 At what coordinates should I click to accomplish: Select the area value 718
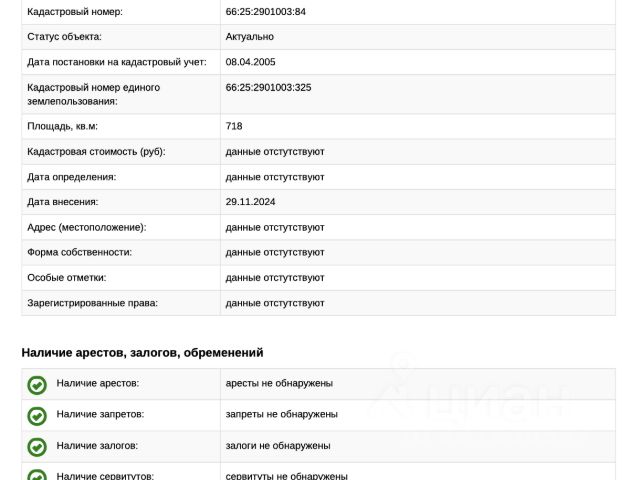click(x=234, y=127)
